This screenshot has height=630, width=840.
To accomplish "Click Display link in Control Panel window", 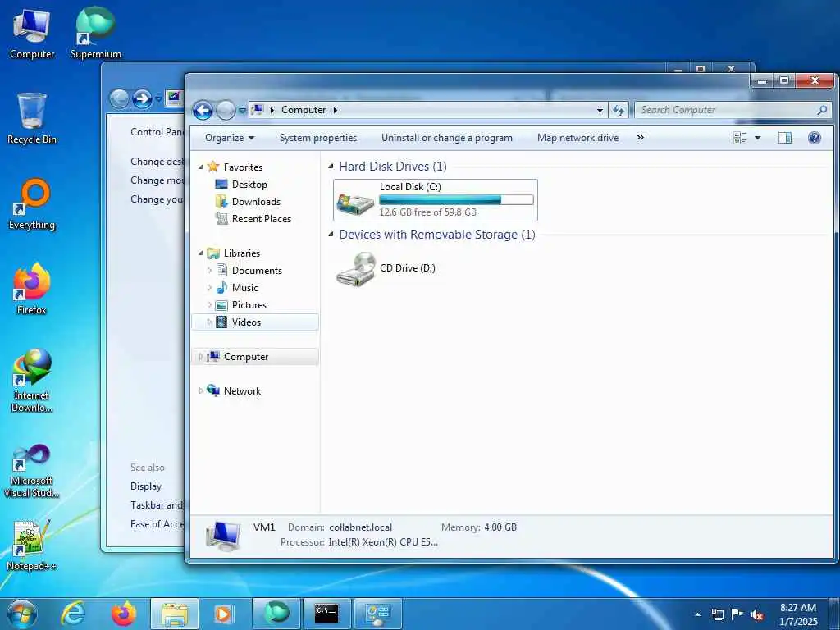I will tap(146, 486).
